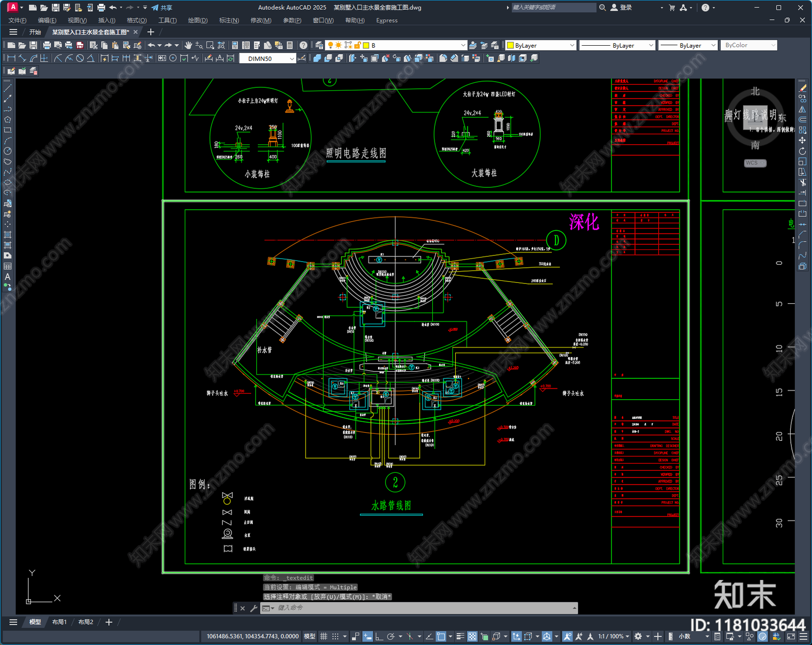Click the Autodesk App Store cart icon
Screen dimensions: 812x645
pos(672,8)
